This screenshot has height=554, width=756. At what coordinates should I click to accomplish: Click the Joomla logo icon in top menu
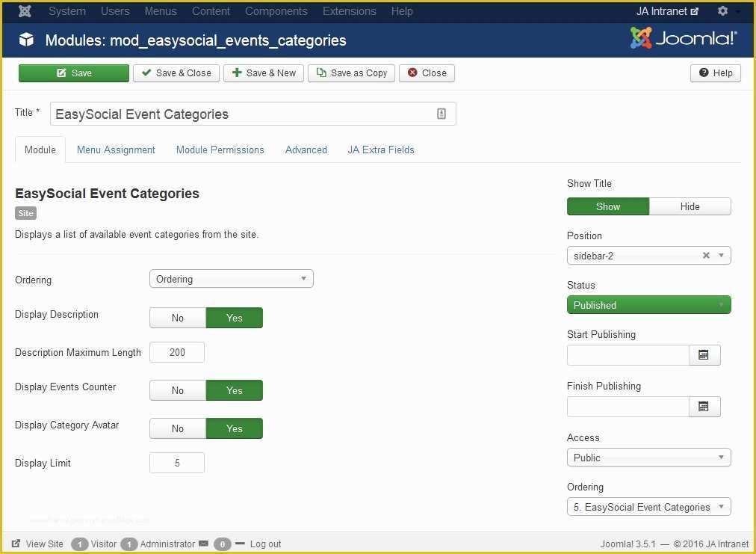tap(25, 11)
